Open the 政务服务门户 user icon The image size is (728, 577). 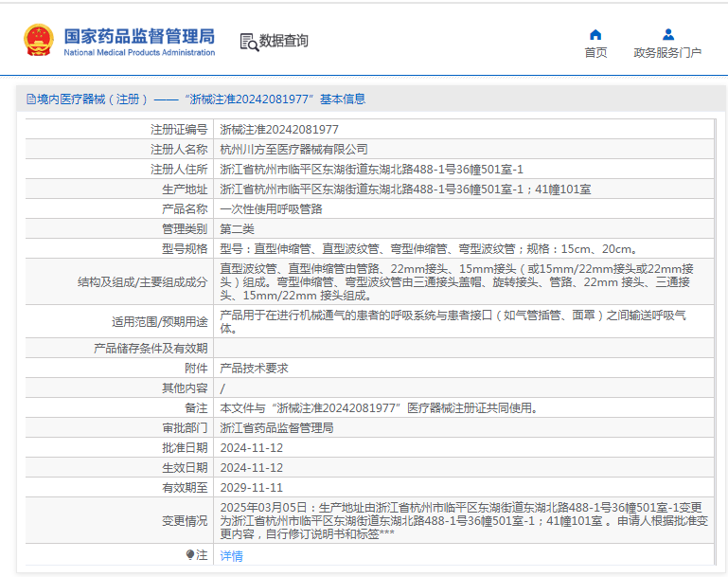(668, 35)
